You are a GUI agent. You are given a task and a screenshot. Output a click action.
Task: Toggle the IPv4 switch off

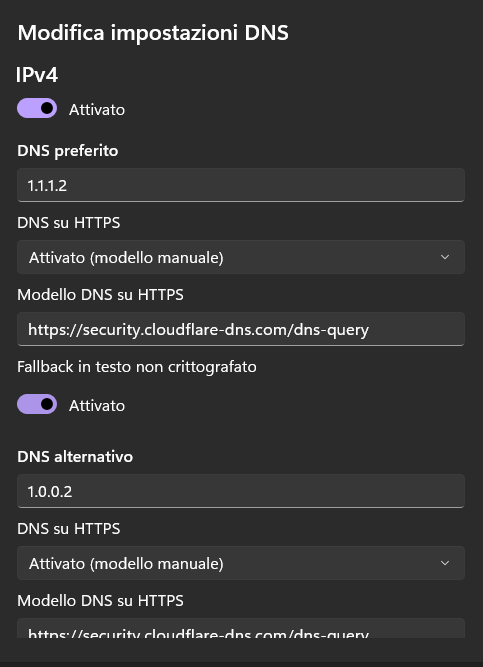pos(37,108)
